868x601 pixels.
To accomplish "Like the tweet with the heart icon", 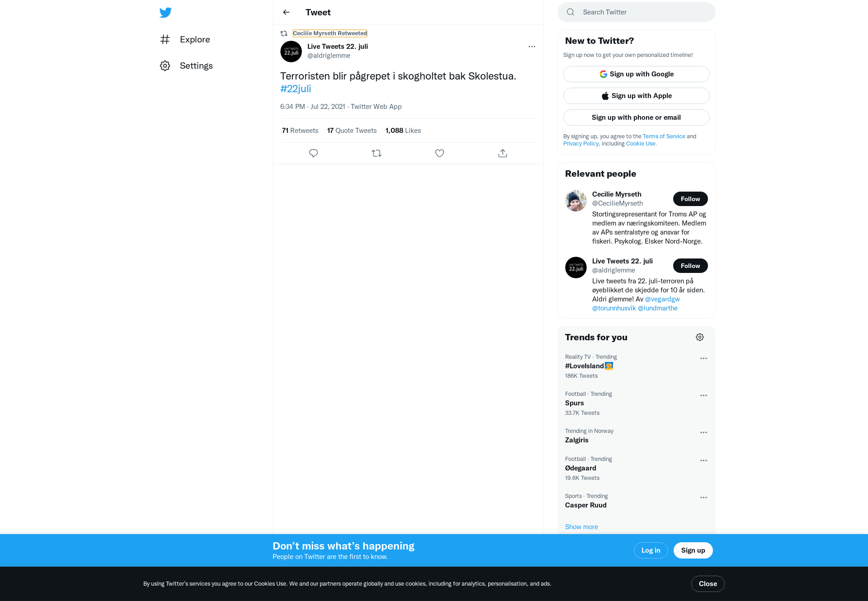I will (439, 153).
